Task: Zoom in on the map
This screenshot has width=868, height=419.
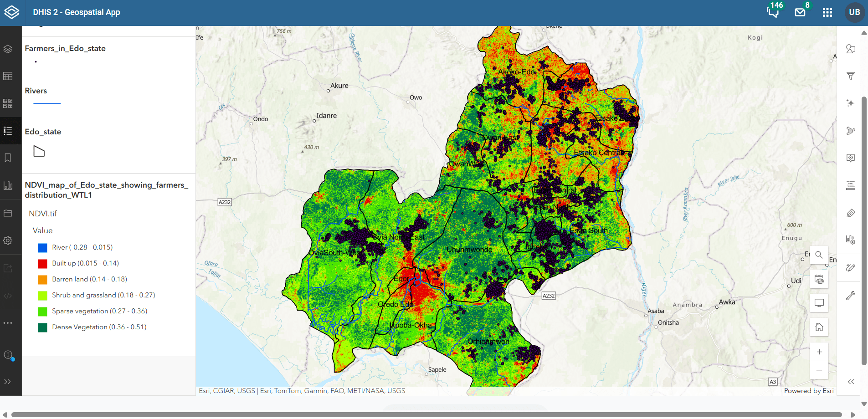Action: [819, 352]
